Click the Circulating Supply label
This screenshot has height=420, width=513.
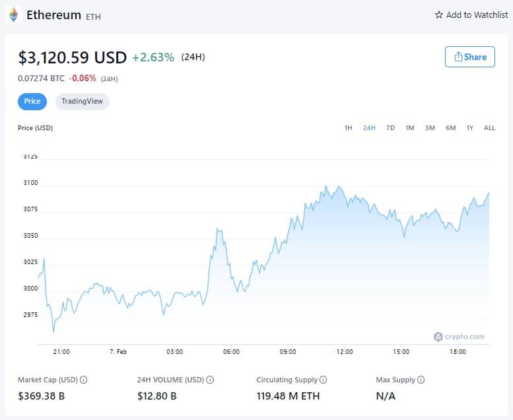[x=287, y=380]
